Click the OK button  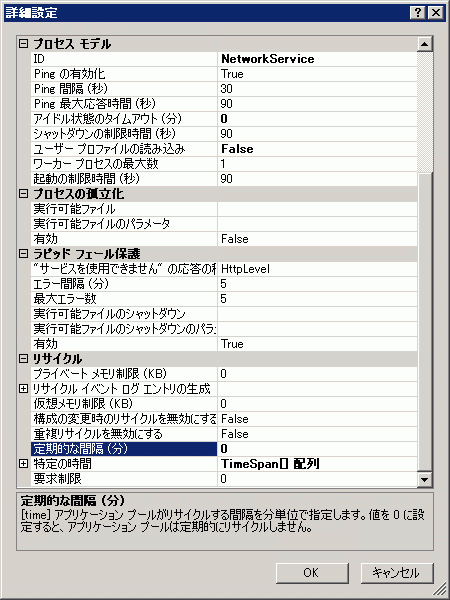coord(312,572)
